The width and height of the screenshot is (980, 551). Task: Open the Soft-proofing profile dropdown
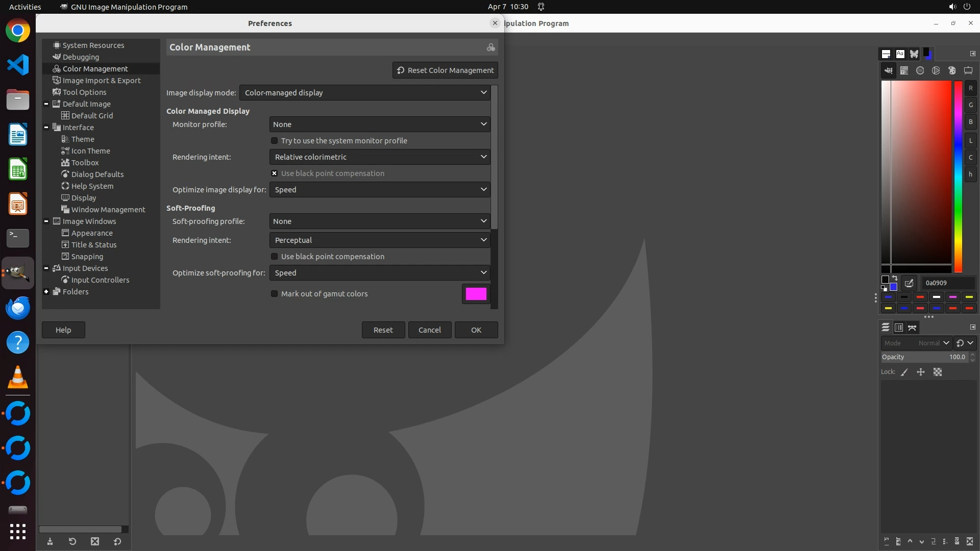tap(379, 221)
